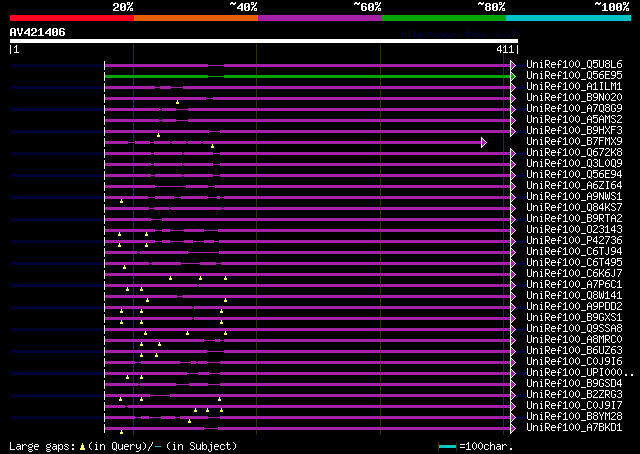Select the UniRef100_B9RTA2 label

coord(574,218)
